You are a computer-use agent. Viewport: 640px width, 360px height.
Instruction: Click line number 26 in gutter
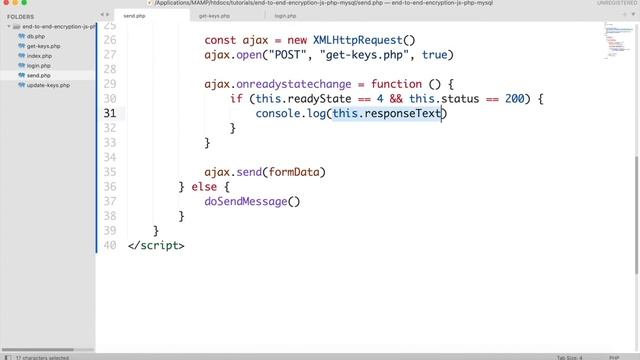[110, 40]
